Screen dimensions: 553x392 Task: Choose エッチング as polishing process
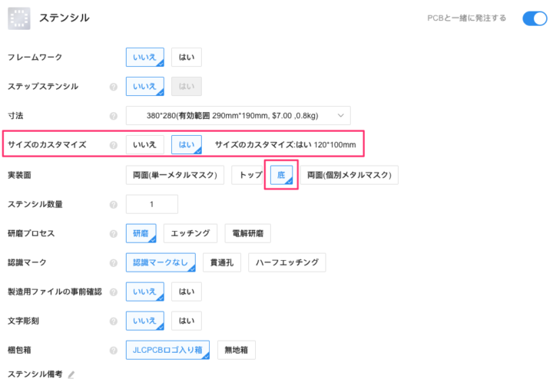point(190,233)
